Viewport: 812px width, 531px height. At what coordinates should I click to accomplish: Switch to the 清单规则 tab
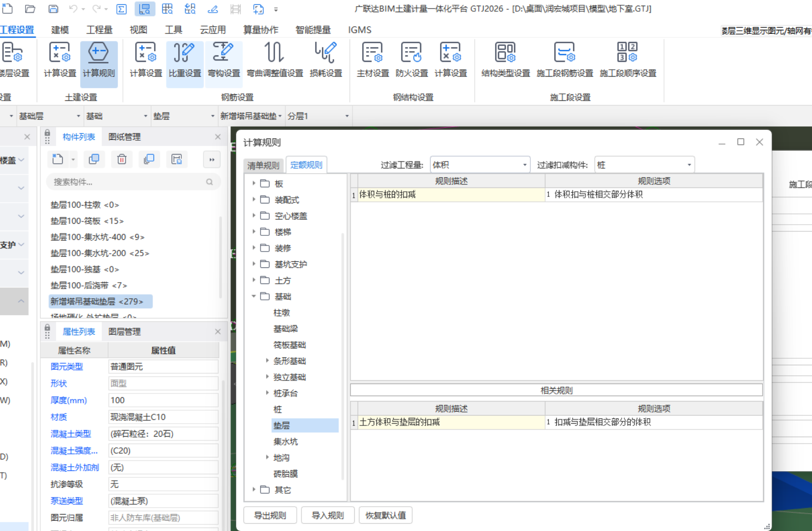(263, 165)
